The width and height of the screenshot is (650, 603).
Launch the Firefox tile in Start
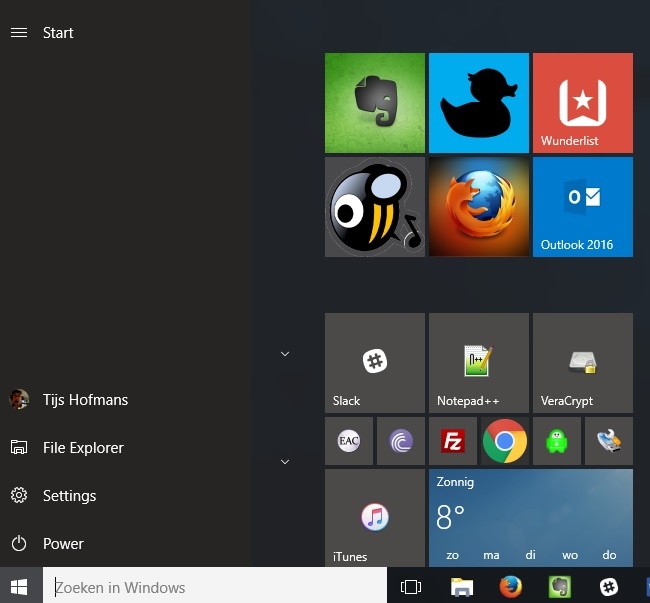[479, 207]
